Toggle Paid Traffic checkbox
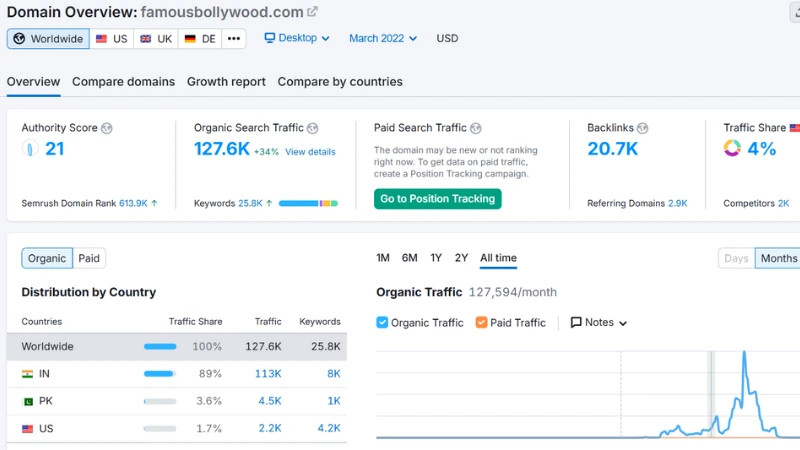 point(481,322)
